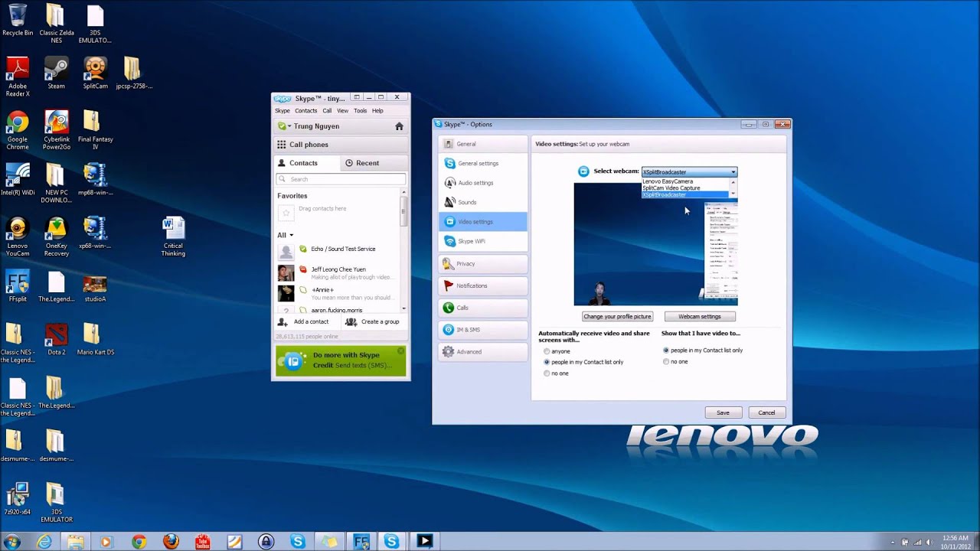Screen dimensions: 980x551
Task: Switch to the Contacts tab
Action: click(x=307, y=163)
